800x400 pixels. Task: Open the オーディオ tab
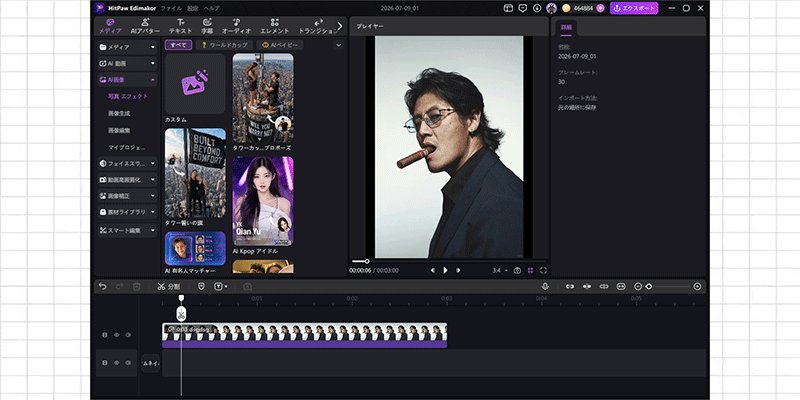(236, 26)
